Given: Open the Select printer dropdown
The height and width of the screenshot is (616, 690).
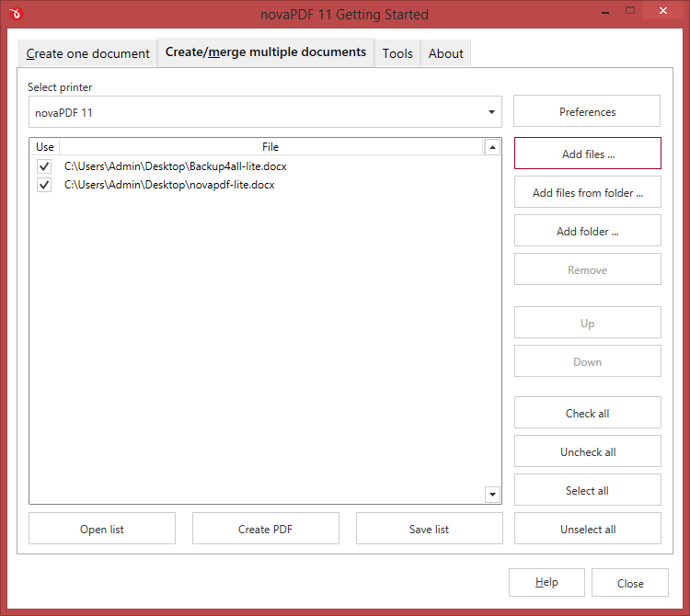Looking at the screenshot, I should 265,112.
